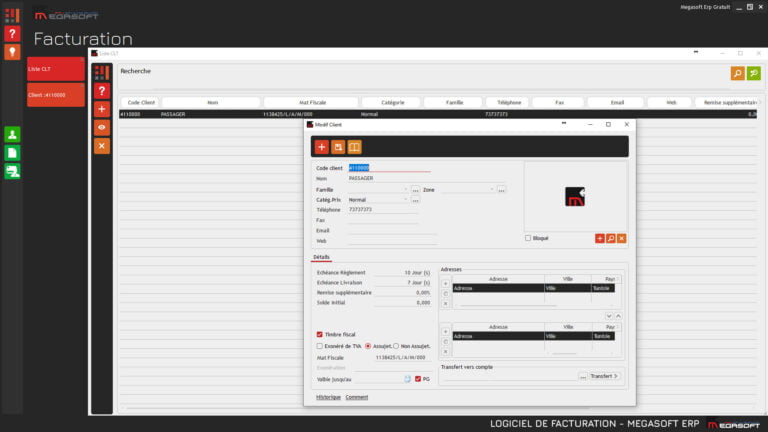Open the Famille dropdown
The height and width of the screenshot is (432, 768).
[406, 190]
